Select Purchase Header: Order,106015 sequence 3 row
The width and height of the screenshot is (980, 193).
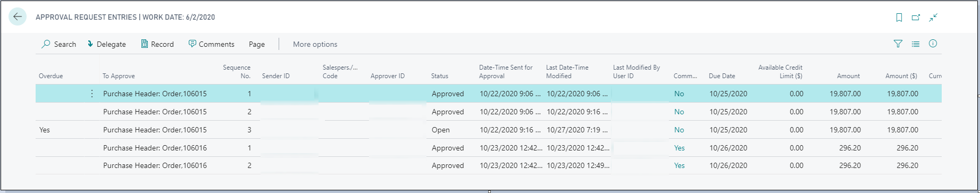click(489, 130)
